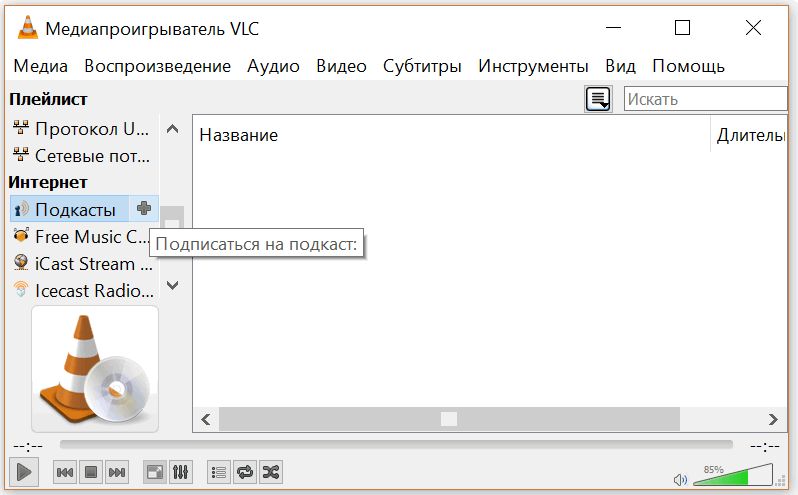Playlist horizontal scroll right arrow
The width and height of the screenshot is (798, 495).
[773, 420]
